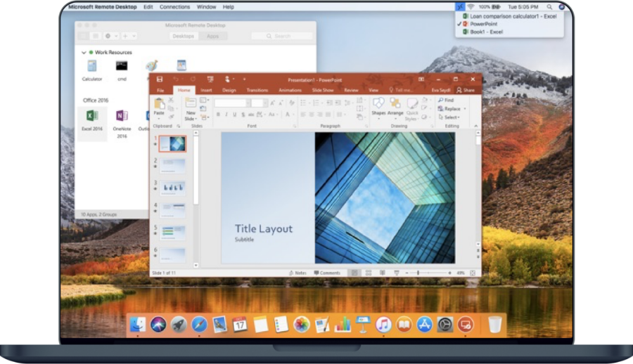Screen dimensions: 633x364
Task: Toggle Notes pane in status bar
Action: [x=298, y=273]
